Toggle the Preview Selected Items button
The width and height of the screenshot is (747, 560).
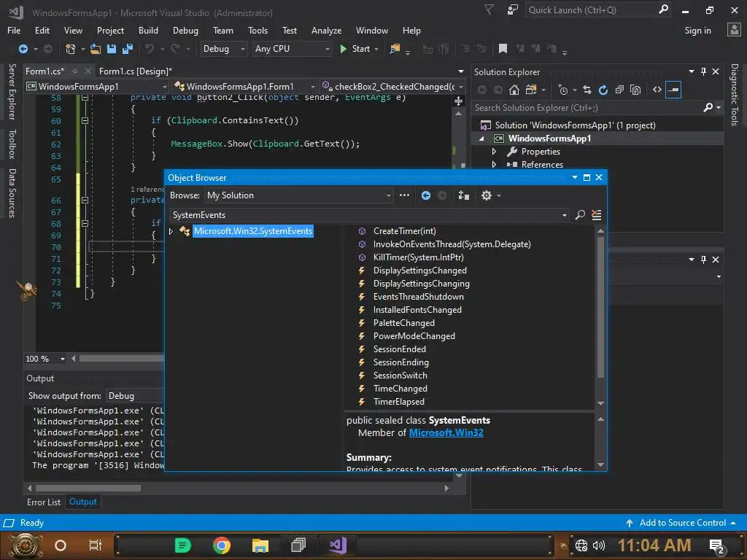(x=673, y=90)
